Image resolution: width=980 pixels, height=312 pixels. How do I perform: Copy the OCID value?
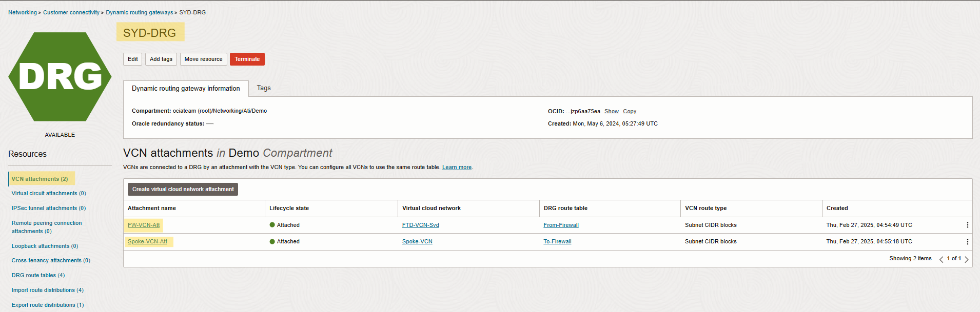tap(629, 112)
